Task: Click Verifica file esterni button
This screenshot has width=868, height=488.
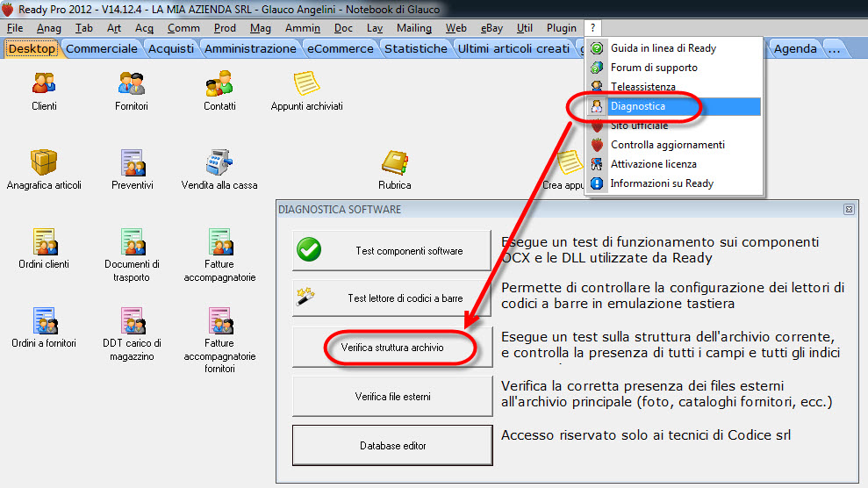Action: pyautogui.click(x=392, y=396)
